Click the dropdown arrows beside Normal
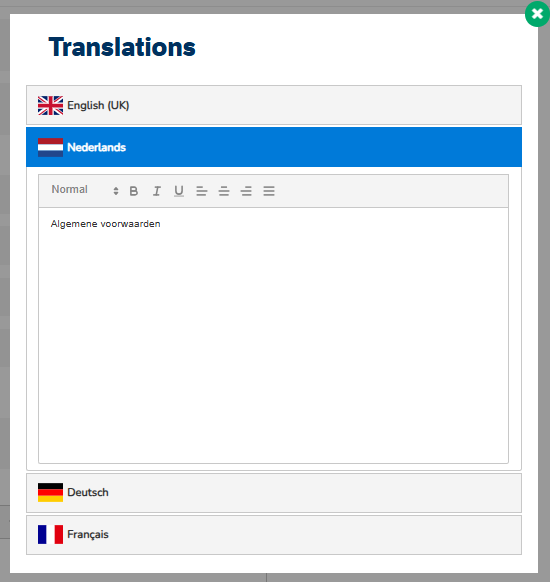Viewport: 550px width, 582px height. point(116,191)
